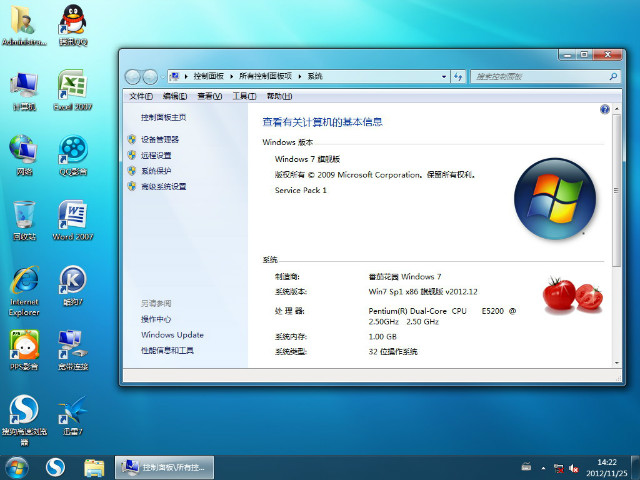This screenshot has height=480, width=640.
Task: Launch Tencent QQ penguin desktop icon
Action: click(73, 24)
